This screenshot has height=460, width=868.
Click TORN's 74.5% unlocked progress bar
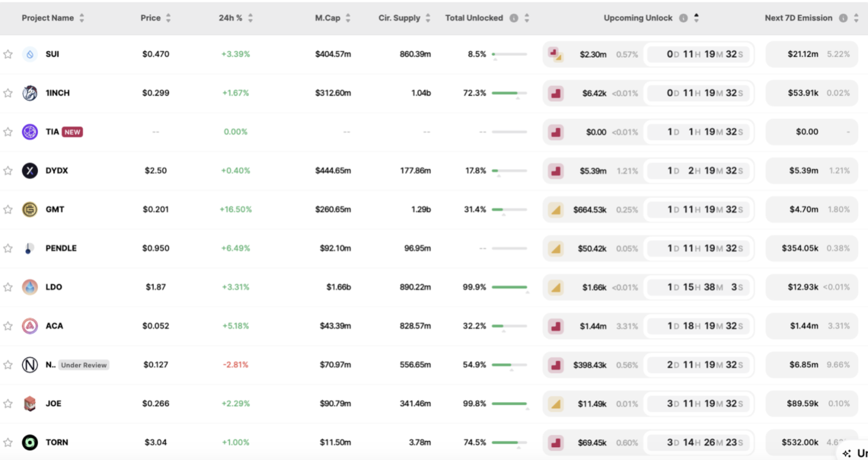(509, 442)
